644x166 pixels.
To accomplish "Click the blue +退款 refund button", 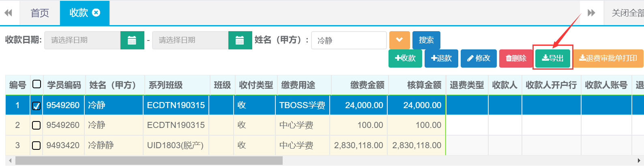I will (441, 58).
